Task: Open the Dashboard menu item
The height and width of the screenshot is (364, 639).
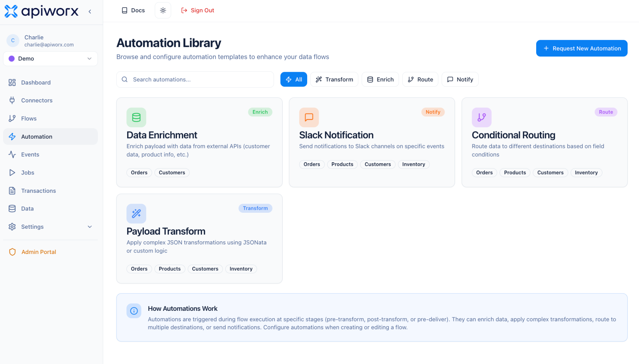Action: click(36, 82)
